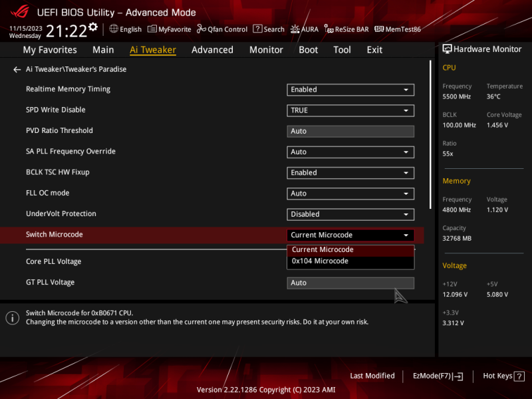Click the Search question-mark icon

[x=257, y=29]
